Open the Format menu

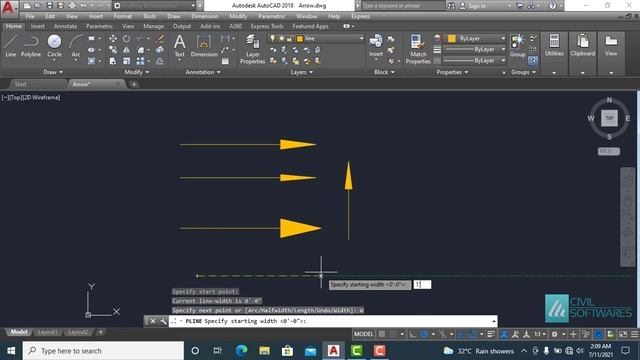pos(122,16)
